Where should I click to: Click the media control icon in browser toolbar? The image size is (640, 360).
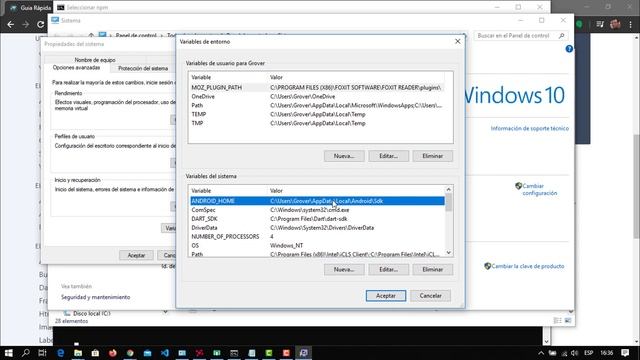600,24
